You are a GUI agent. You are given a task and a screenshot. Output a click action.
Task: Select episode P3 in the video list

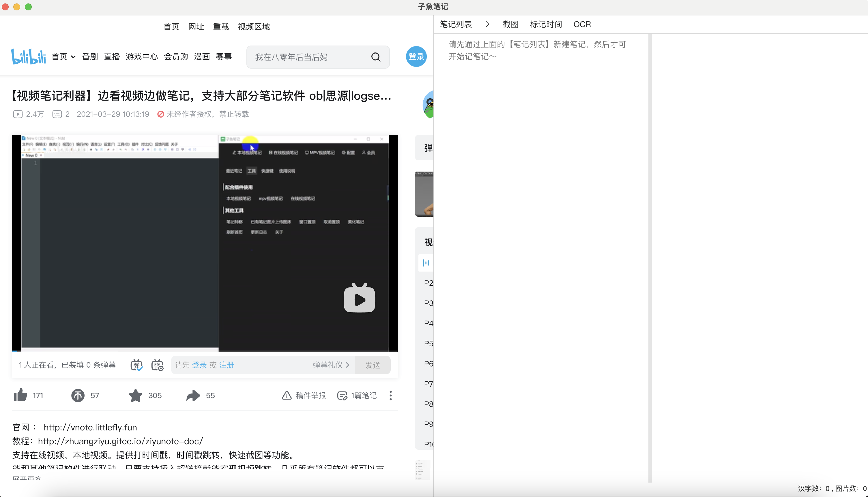(x=428, y=303)
